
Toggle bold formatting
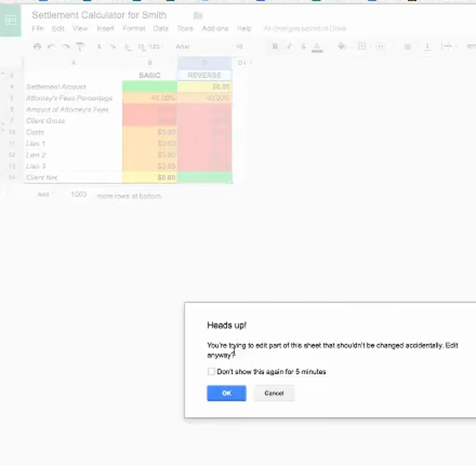click(x=275, y=46)
